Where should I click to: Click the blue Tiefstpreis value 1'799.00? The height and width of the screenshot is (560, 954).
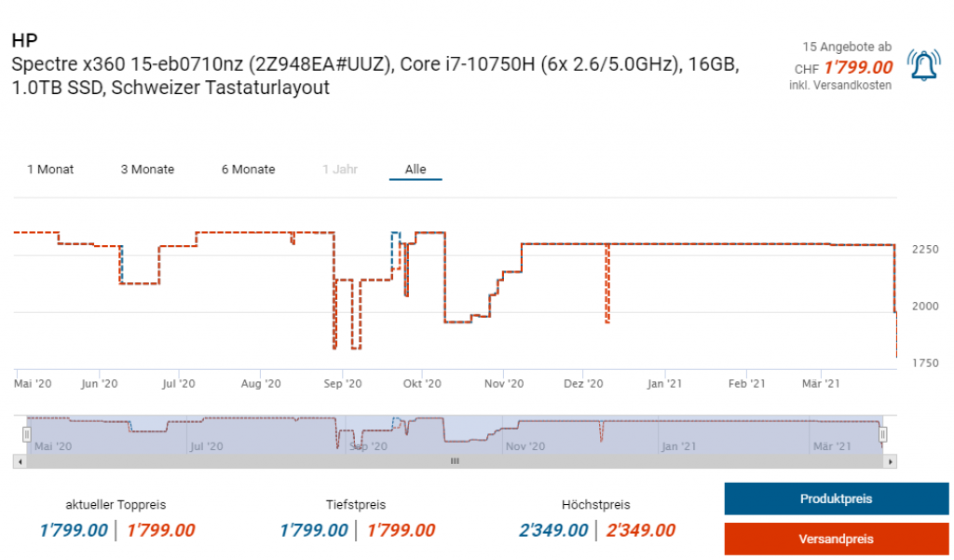313,530
